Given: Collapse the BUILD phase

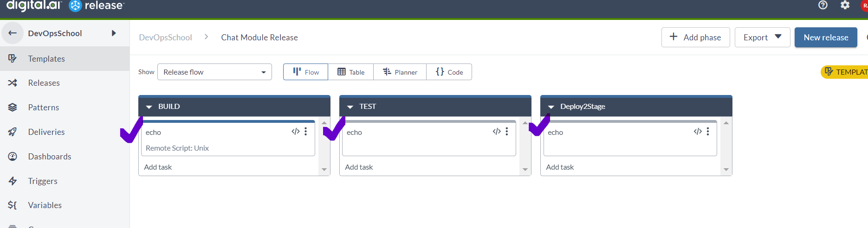Looking at the screenshot, I should click(x=149, y=107).
